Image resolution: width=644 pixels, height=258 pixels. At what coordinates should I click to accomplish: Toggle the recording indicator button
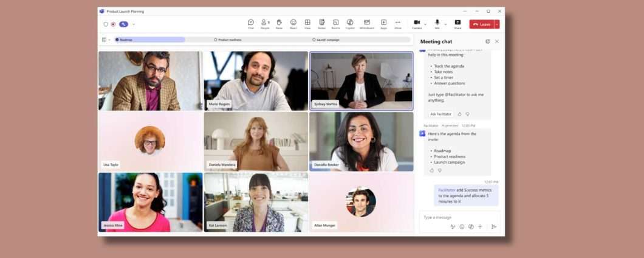(x=113, y=24)
